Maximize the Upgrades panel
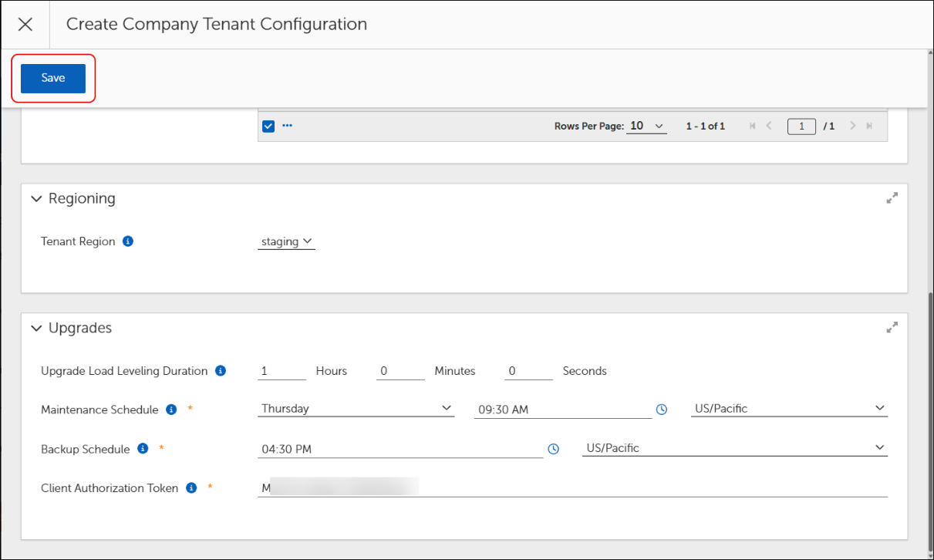The height and width of the screenshot is (560, 934). coord(892,328)
